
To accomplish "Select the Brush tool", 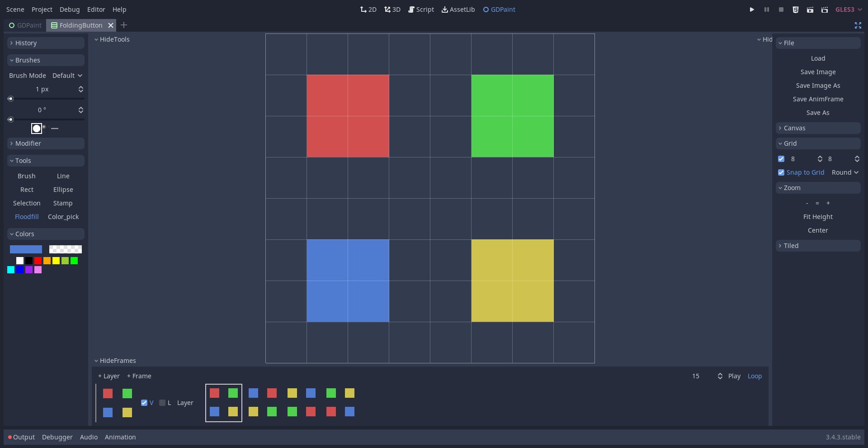I will pos(26,176).
